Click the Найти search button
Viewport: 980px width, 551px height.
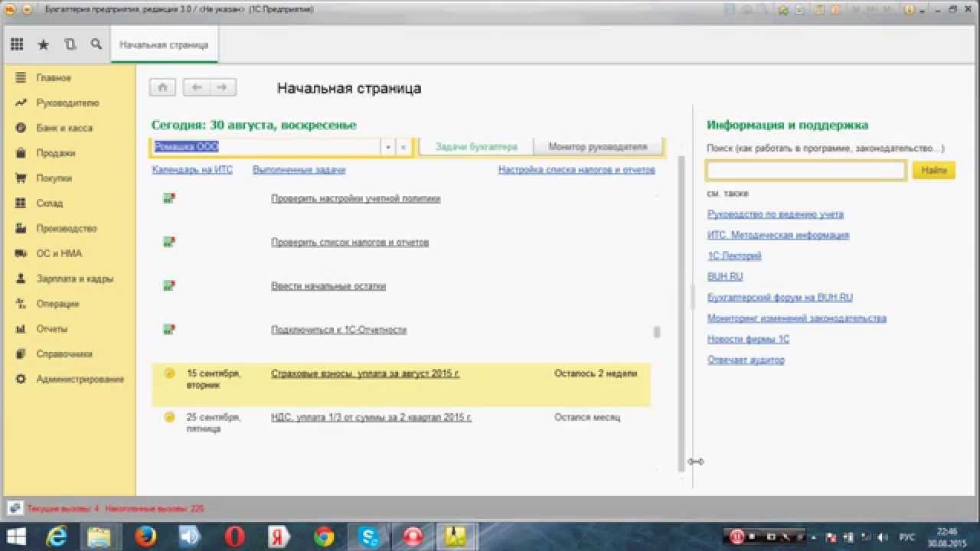[x=934, y=171]
